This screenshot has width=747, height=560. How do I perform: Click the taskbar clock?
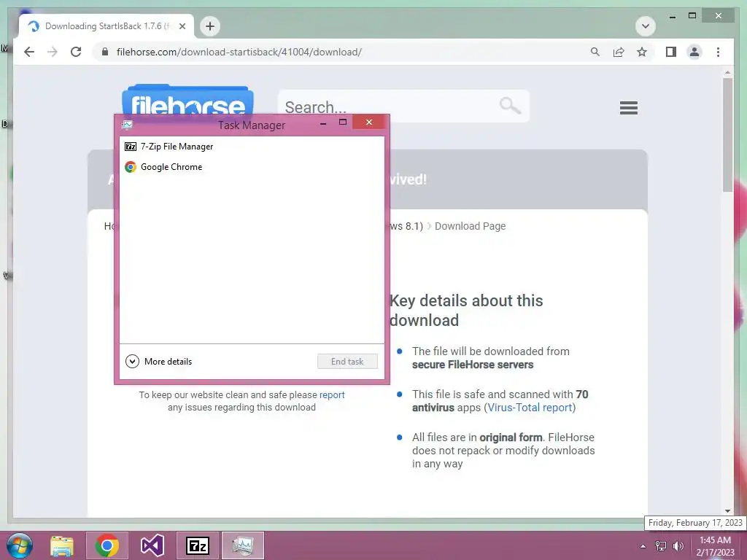click(715, 545)
